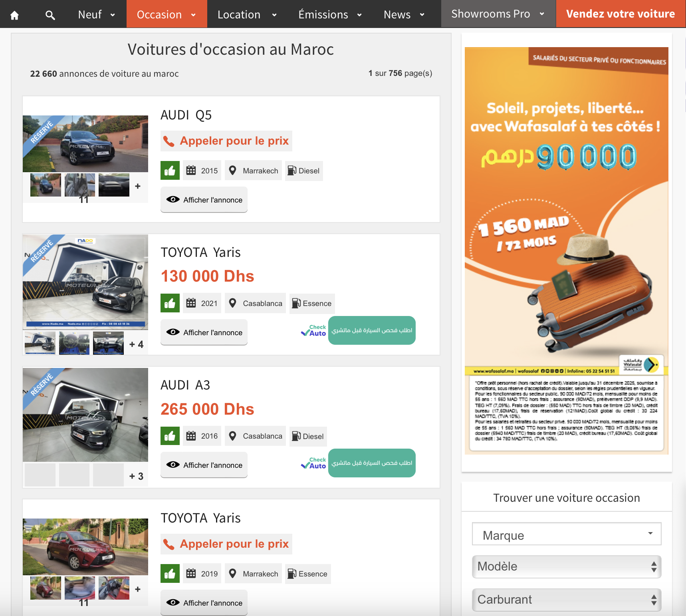Image resolution: width=686 pixels, height=616 pixels.
Task: Click the green thumbs-up on Audi A3
Action: click(x=170, y=436)
